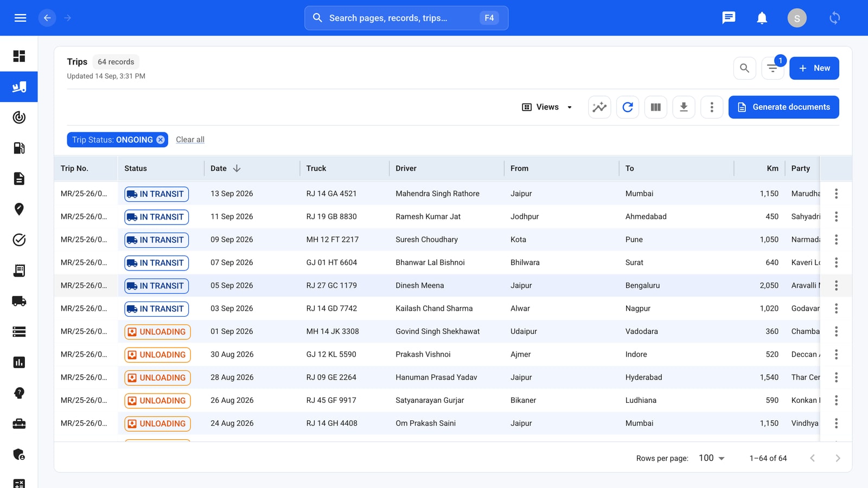This screenshot has width=868, height=488.
Task: Click Generate documents button
Action: click(x=783, y=107)
